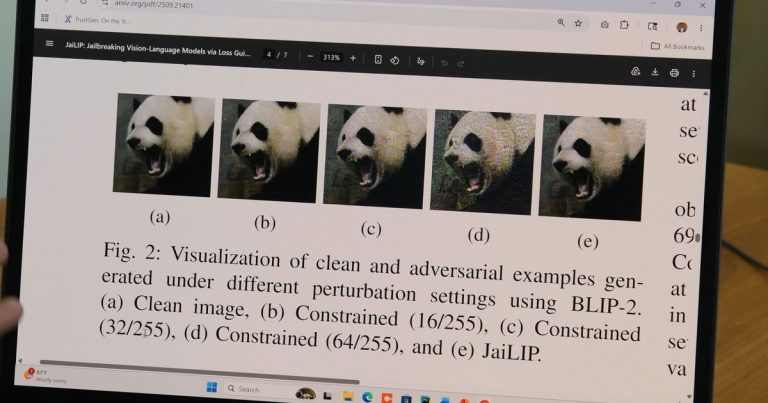Download the PDF file
The width and height of the screenshot is (768, 403).
[x=655, y=72]
